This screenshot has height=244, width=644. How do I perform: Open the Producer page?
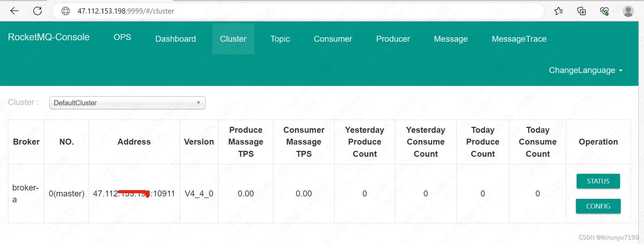click(x=393, y=39)
